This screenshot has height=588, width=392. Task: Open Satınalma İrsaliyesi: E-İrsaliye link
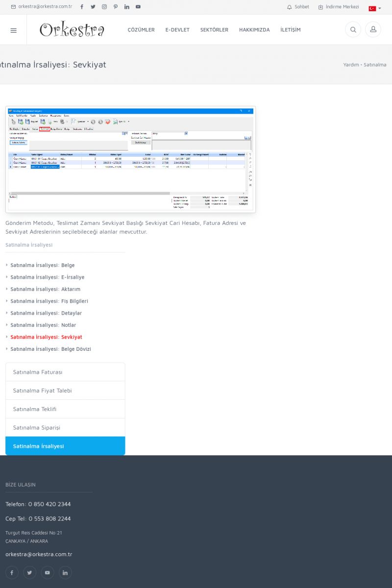coord(47,277)
